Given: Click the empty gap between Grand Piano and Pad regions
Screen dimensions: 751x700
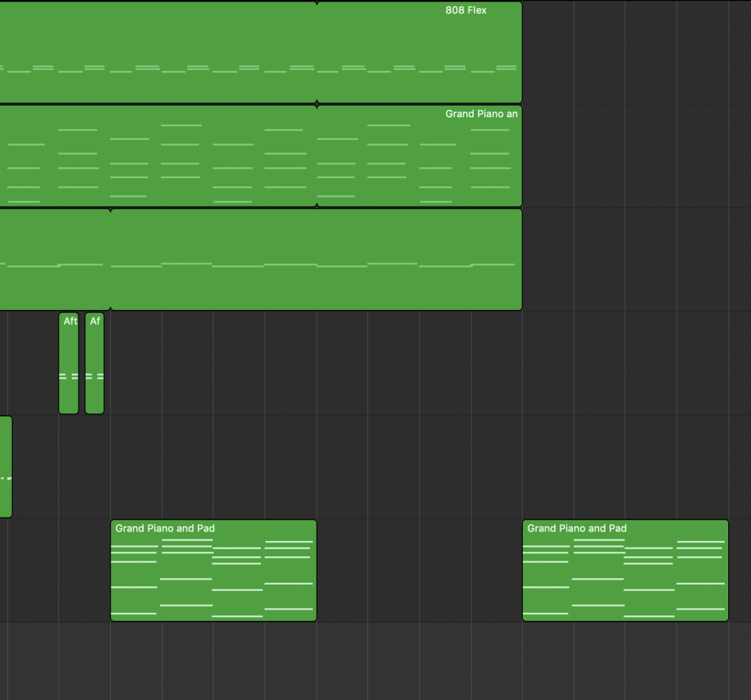Looking at the screenshot, I should pos(420,570).
